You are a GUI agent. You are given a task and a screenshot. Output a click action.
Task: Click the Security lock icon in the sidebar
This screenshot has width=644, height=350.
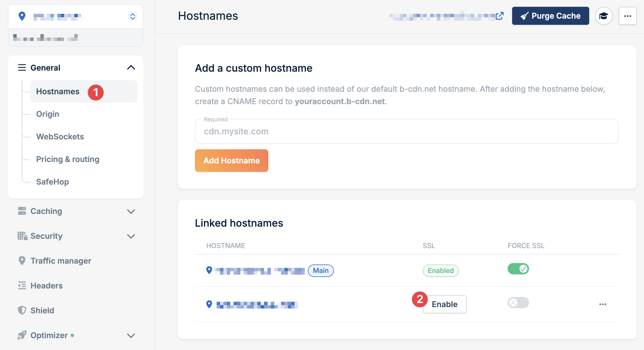(22, 236)
